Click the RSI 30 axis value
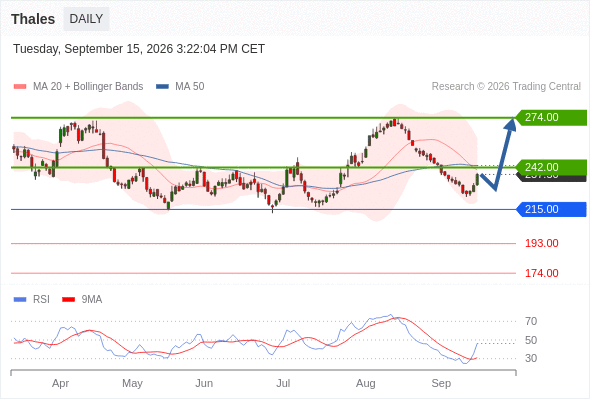 click(531, 358)
